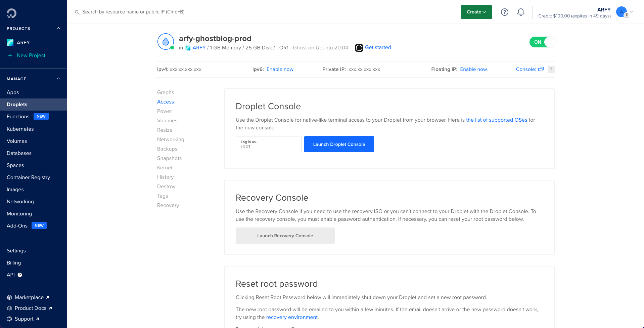Open Spaces in the sidebar
The width and height of the screenshot is (644, 328).
coord(15,165)
